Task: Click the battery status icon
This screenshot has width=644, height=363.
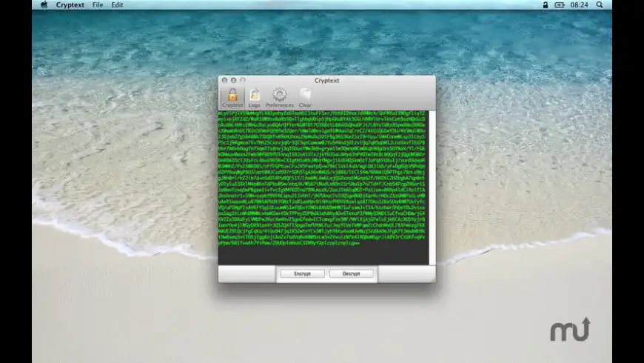Action: coord(560,5)
